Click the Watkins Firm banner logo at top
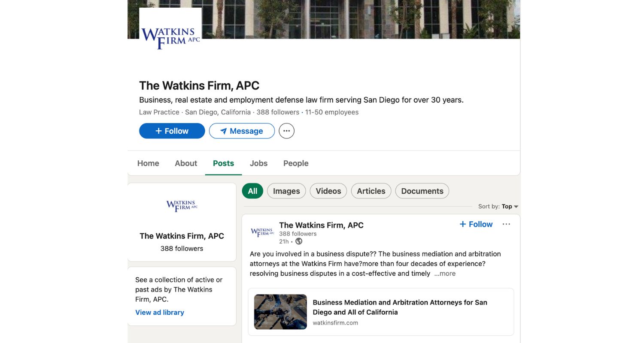The height and width of the screenshot is (343, 644). pyautogui.click(x=170, y=29)
